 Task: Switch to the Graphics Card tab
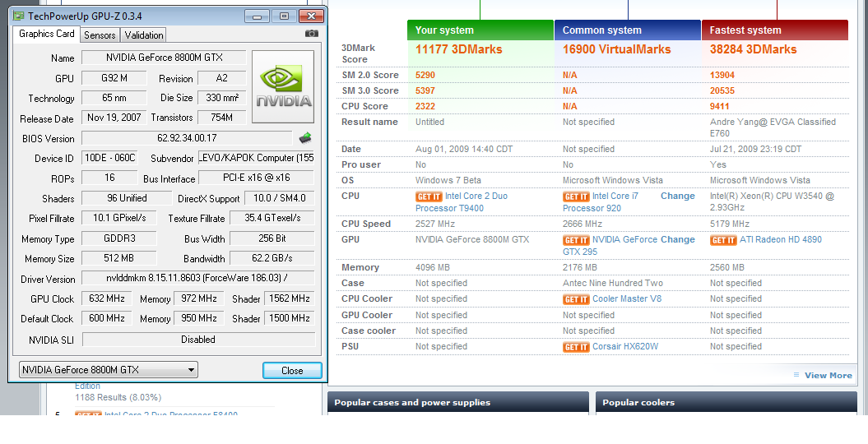tap(47, 34)
